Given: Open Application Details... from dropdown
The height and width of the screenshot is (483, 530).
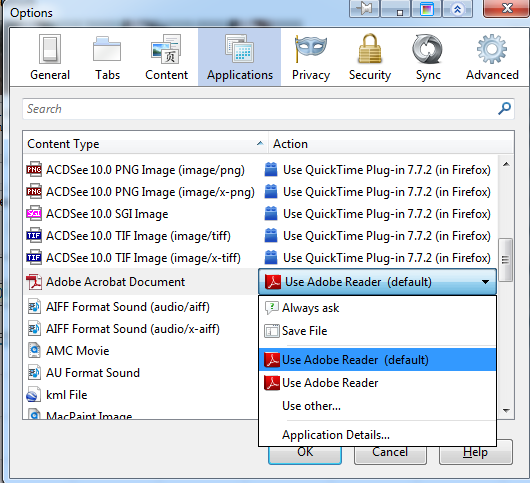Looking at the screenshot, I should [x=378, y=435].
